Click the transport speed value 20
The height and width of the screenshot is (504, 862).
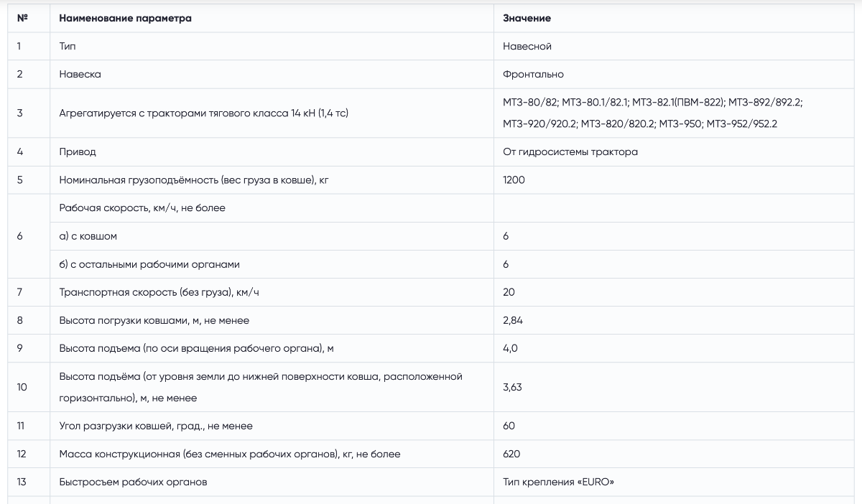click(509, 292)
